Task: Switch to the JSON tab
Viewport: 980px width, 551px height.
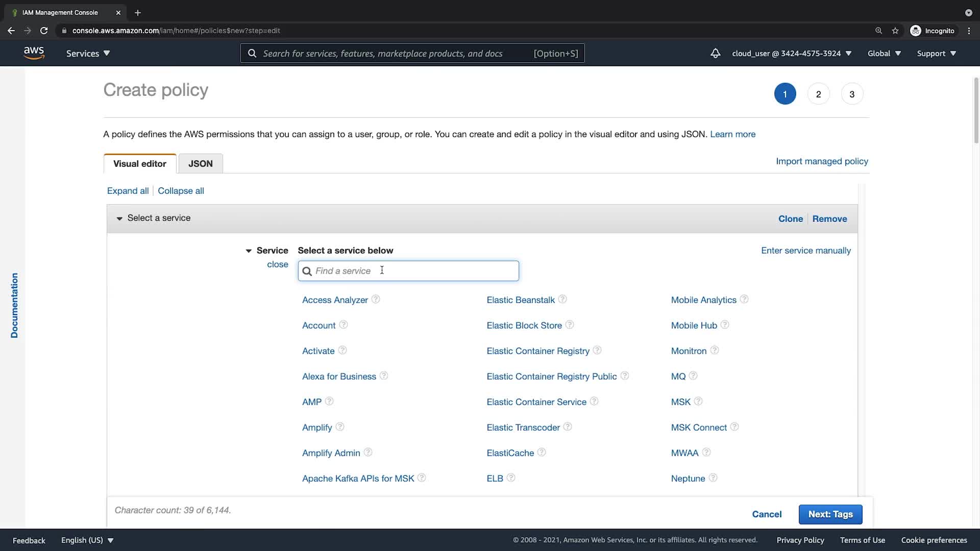Action: [200, 164]
